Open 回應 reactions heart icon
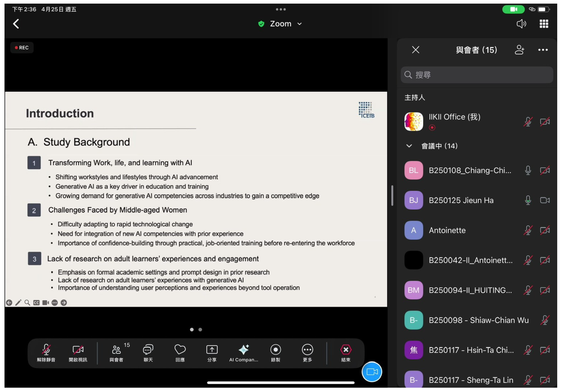Screen dimensions: 561x392 click(180, 350)
